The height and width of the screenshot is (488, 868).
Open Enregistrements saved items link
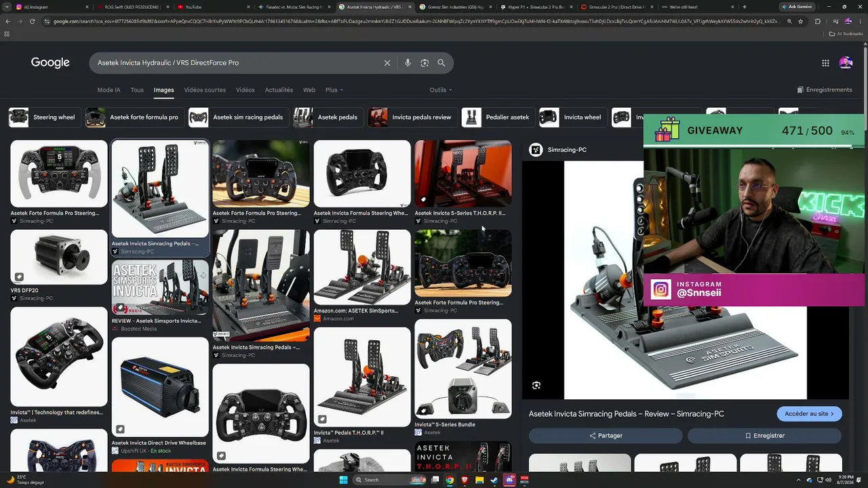825,90
